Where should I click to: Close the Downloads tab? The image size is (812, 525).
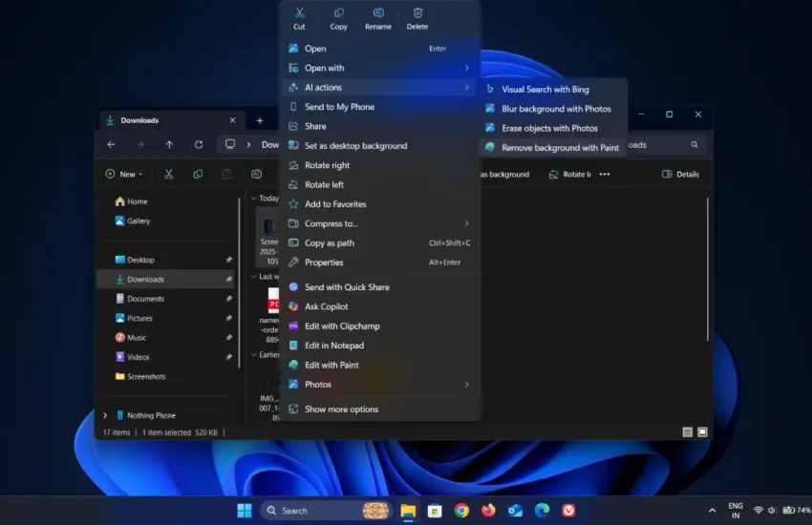(232, 120)
